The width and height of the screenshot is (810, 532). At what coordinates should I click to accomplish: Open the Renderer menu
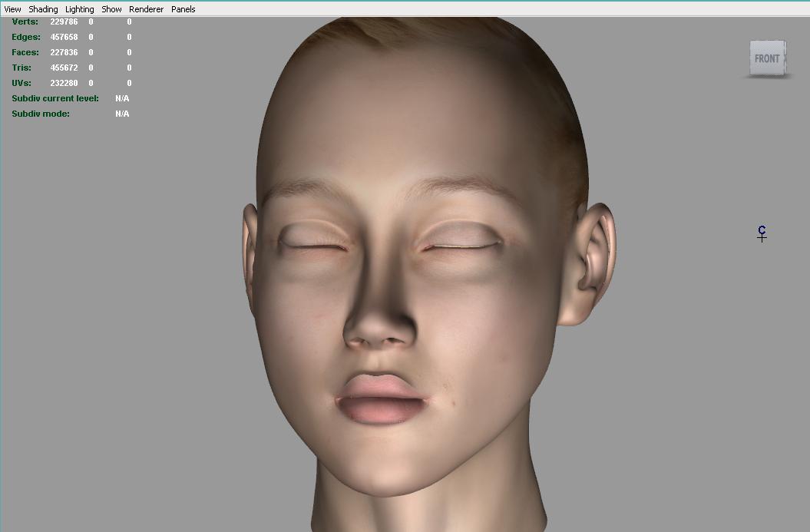pyautogui.click(x=146, y=9)
